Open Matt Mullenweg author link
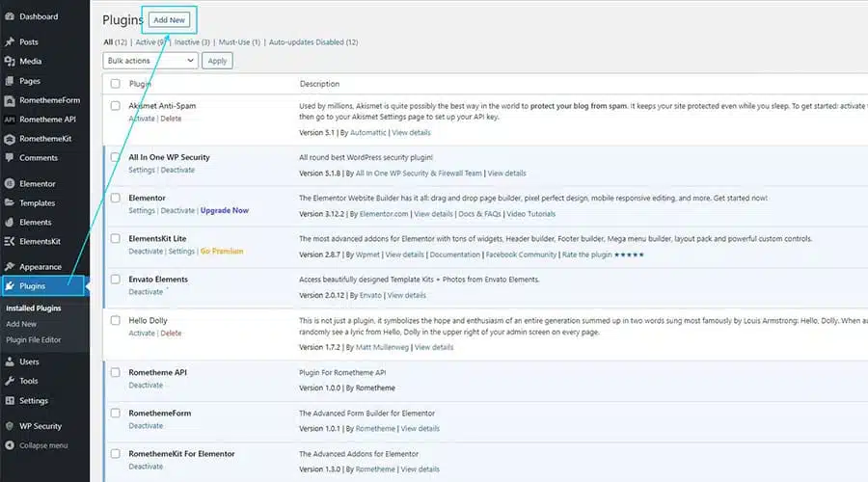The height and width of the screenshot is (482, 868). (x=382, y=348)
